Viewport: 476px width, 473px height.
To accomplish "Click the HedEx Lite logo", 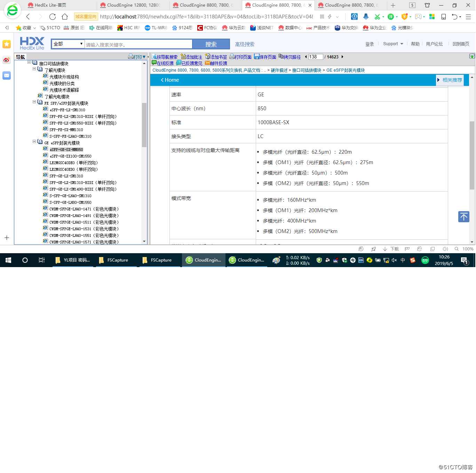I will [x=32, y=43].
